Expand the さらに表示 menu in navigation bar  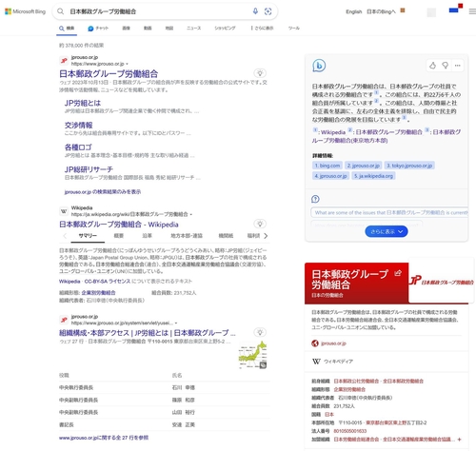coord(262,29)
